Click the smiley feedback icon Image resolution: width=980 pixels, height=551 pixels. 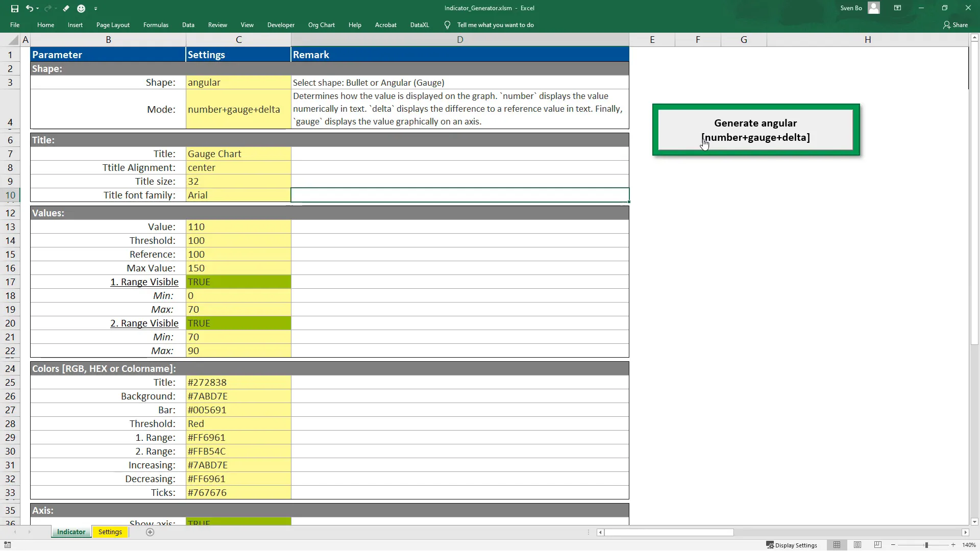tap(81, 8)
